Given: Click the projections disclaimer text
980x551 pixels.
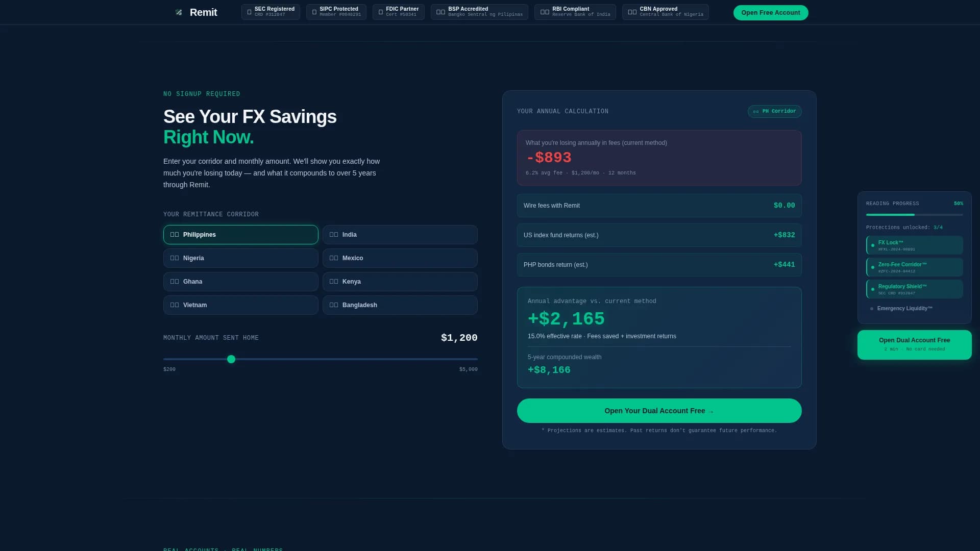Looking at the screenshot, I should click(659, 431).
